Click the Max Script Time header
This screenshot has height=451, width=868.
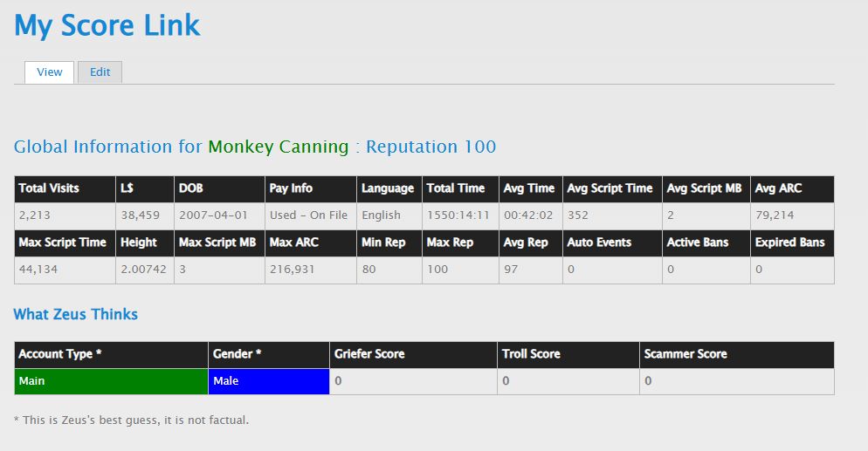pyautogui.click(x=65, y=243)
